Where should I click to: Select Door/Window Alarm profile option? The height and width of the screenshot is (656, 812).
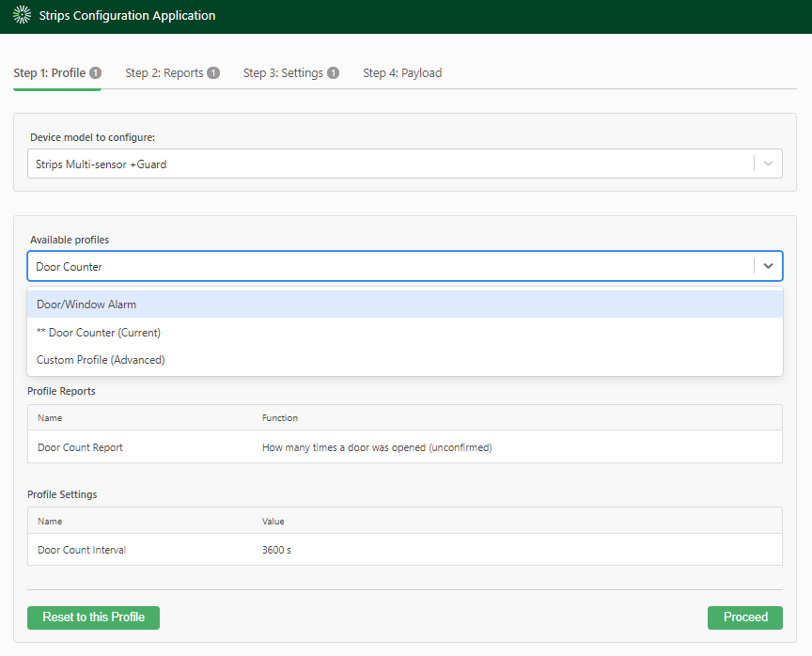[405, 305]
